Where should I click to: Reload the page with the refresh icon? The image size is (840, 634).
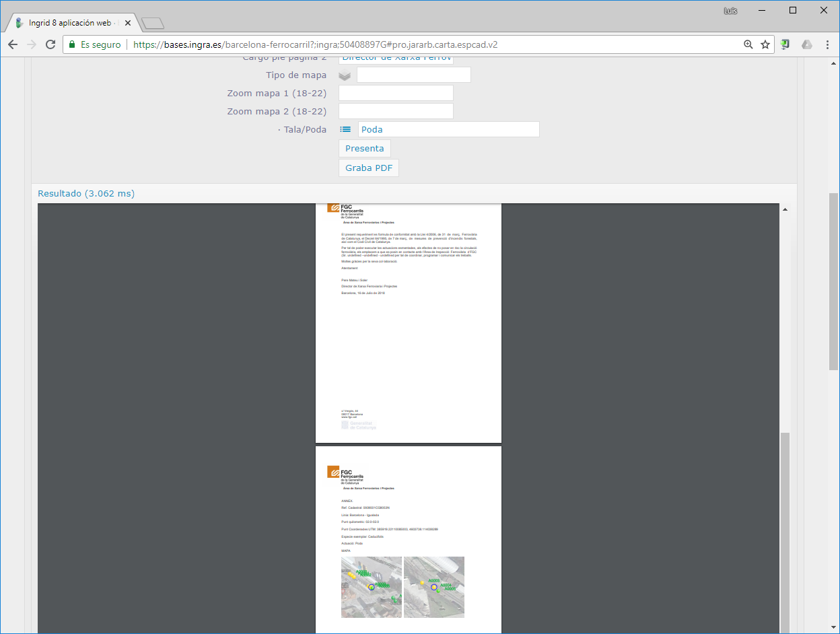point(50,44)
